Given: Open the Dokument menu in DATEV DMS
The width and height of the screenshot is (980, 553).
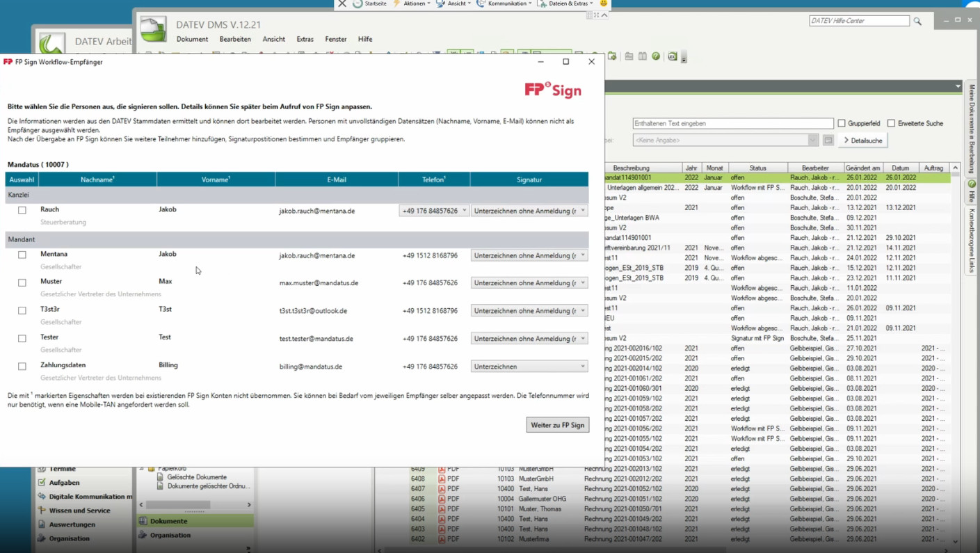Looking at the screenshot, I should (x=192, y=39).
